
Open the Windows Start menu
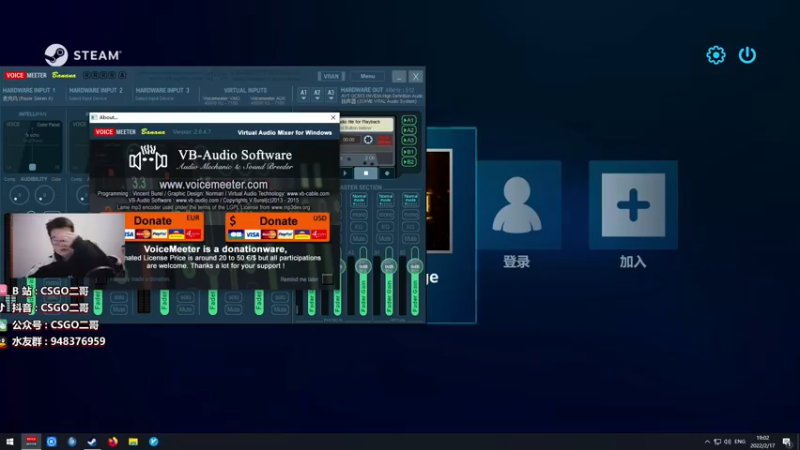click(x=10, y=441)
